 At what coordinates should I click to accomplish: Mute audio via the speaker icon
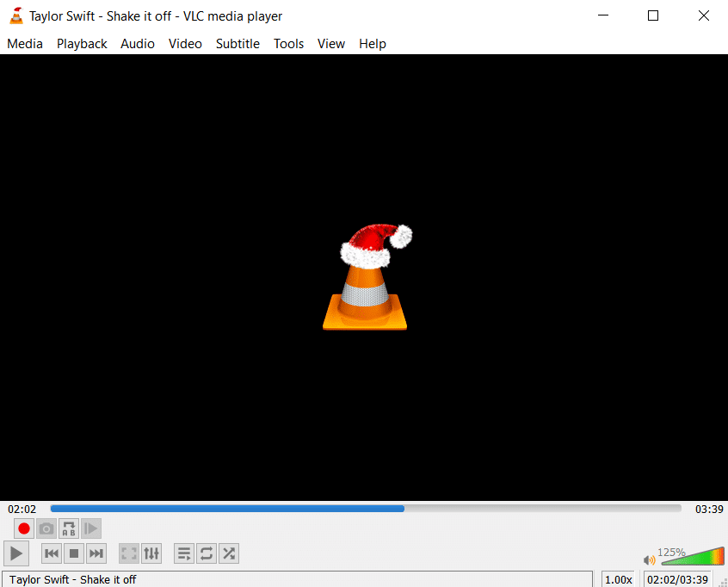point(650,560)
